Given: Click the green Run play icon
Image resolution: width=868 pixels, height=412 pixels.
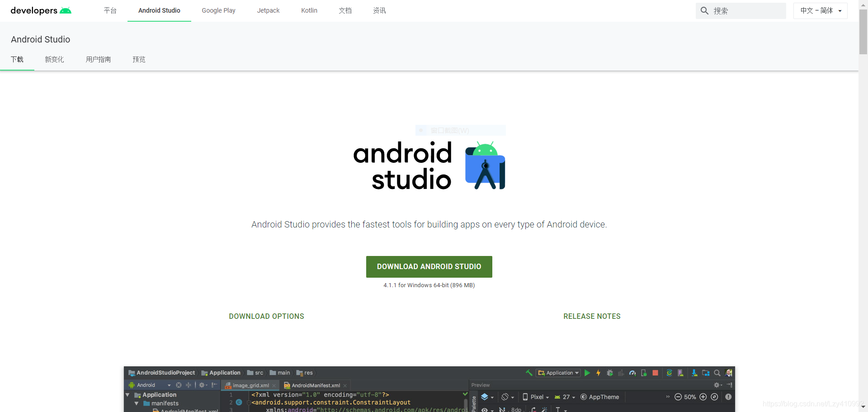Looking at the screenshot, I should click(x=587, y=373).
